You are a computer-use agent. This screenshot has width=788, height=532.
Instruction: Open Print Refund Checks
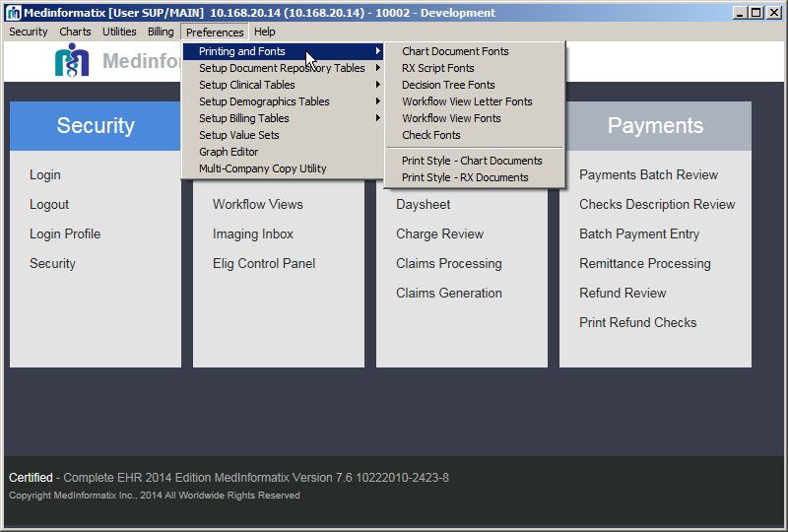[x=637, y=323]
